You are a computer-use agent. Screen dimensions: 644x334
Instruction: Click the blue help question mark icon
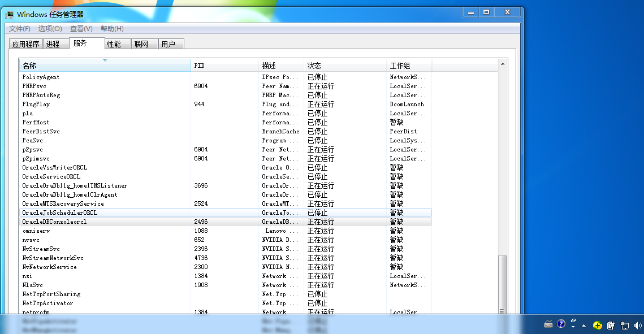point(561,324)
